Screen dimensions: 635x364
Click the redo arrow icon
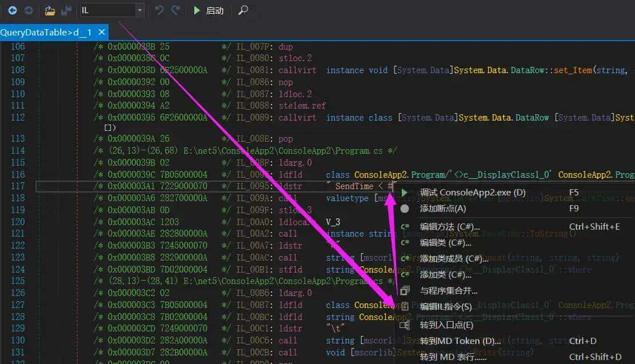coord(175,10)
